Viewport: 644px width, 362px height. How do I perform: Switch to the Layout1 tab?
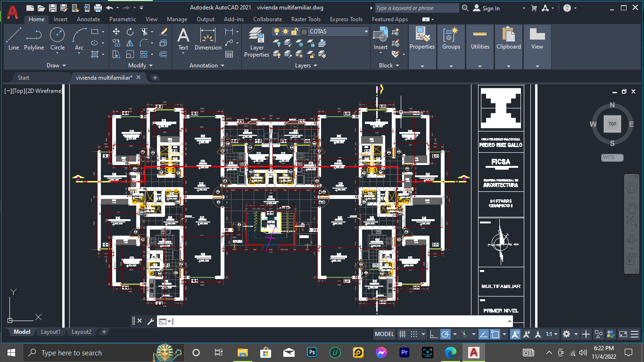[51, 332]
